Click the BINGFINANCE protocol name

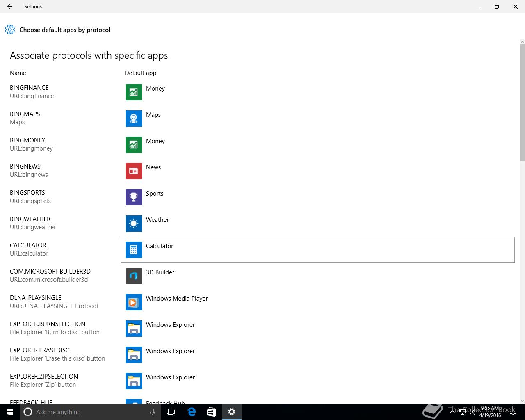click(x=29, y=88)
